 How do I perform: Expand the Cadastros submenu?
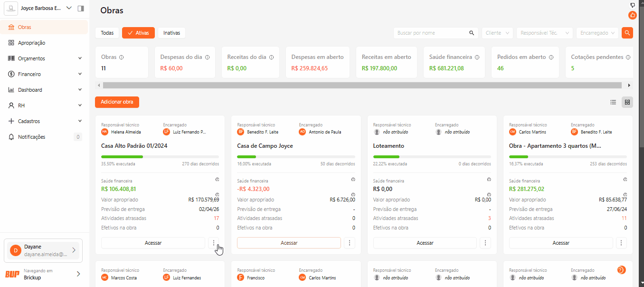(80, 121)
